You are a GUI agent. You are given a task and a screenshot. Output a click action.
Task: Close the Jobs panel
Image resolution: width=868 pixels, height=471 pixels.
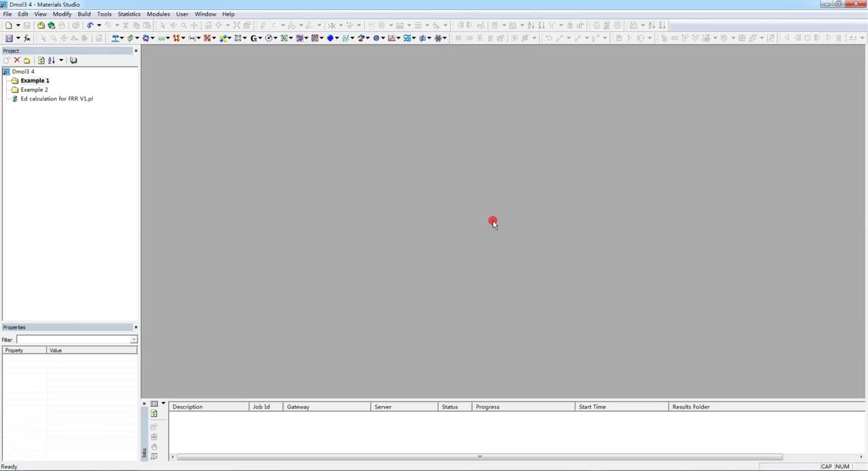[x=144, y=404]
